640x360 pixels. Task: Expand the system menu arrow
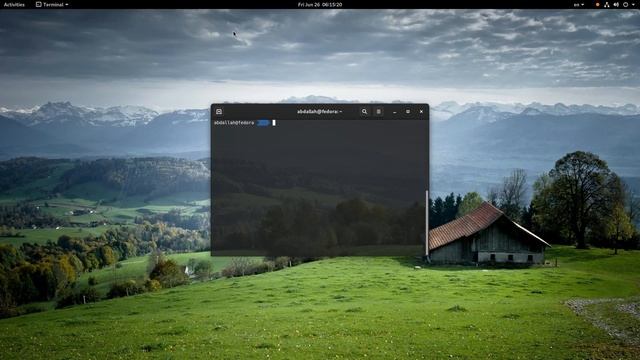tap(634, 4)
